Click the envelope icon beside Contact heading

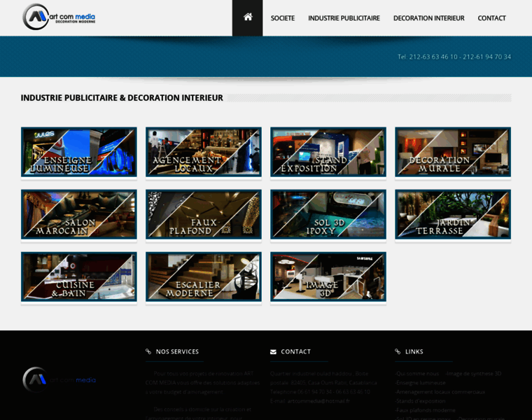(x=273, y=351)
